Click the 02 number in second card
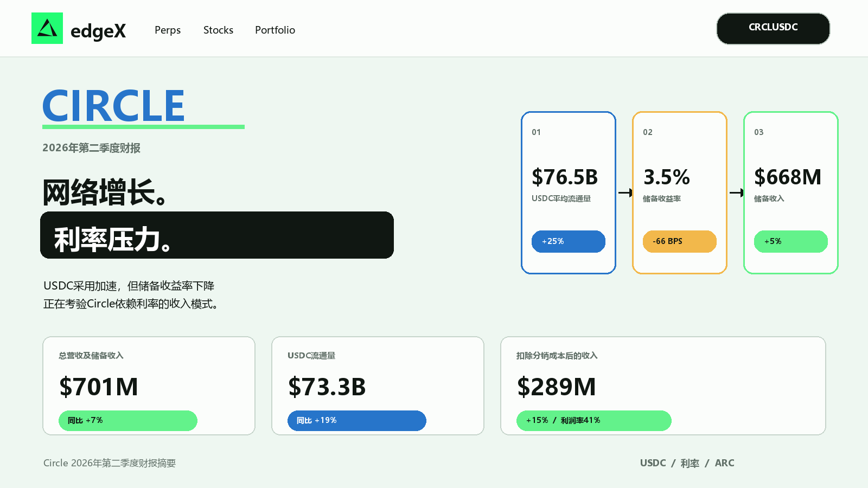Screen dimensions: 868x488 click(x=648, y=132)
